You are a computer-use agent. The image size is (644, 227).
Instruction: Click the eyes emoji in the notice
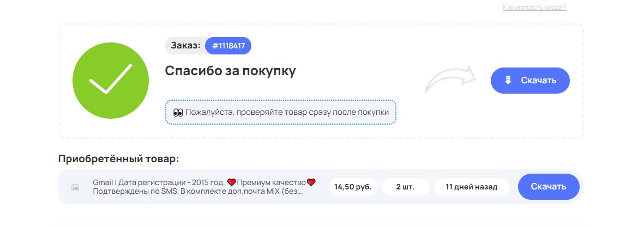pyautogui.click(x=178, y=112)
